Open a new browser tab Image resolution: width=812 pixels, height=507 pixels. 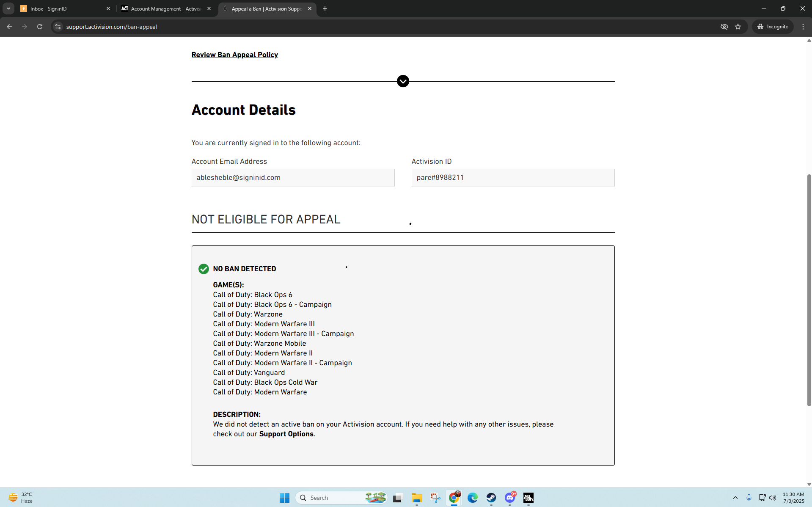(325, 8)
